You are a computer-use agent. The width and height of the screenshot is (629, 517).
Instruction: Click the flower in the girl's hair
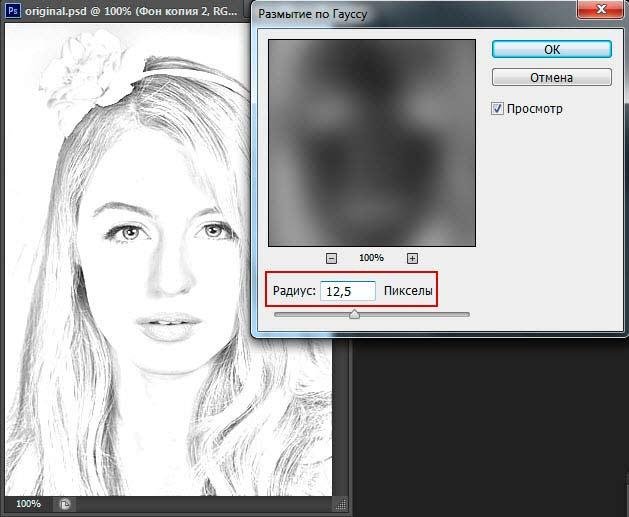[95, 68]
